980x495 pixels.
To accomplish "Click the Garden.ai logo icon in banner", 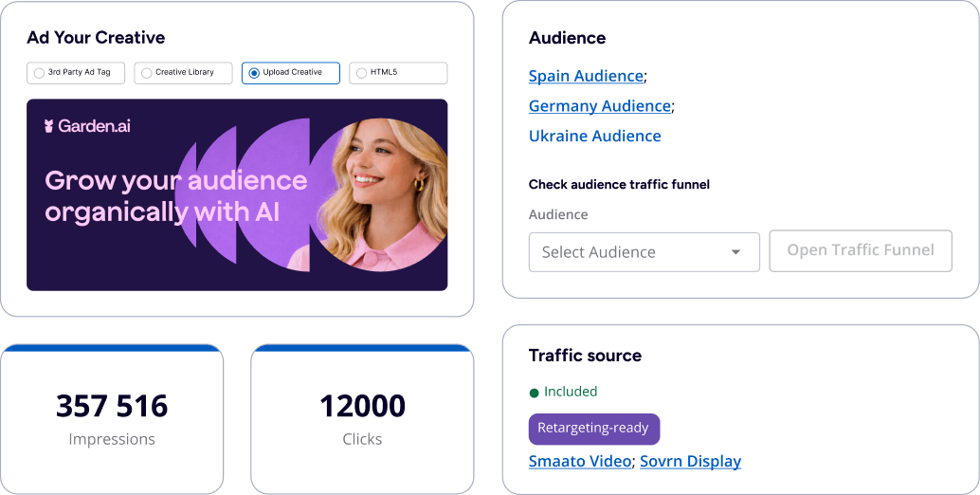I will point(50,126).
